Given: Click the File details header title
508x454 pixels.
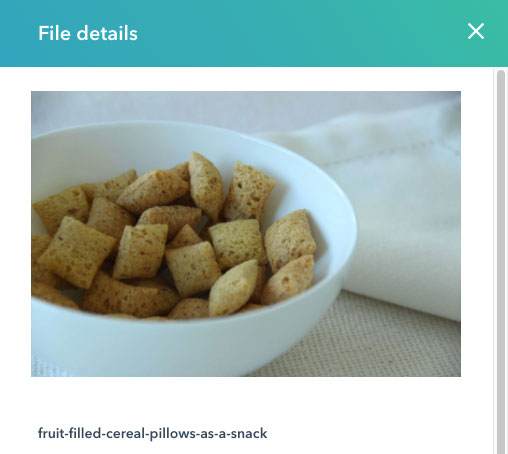Looking at the screenshot, I should (88, 33).
